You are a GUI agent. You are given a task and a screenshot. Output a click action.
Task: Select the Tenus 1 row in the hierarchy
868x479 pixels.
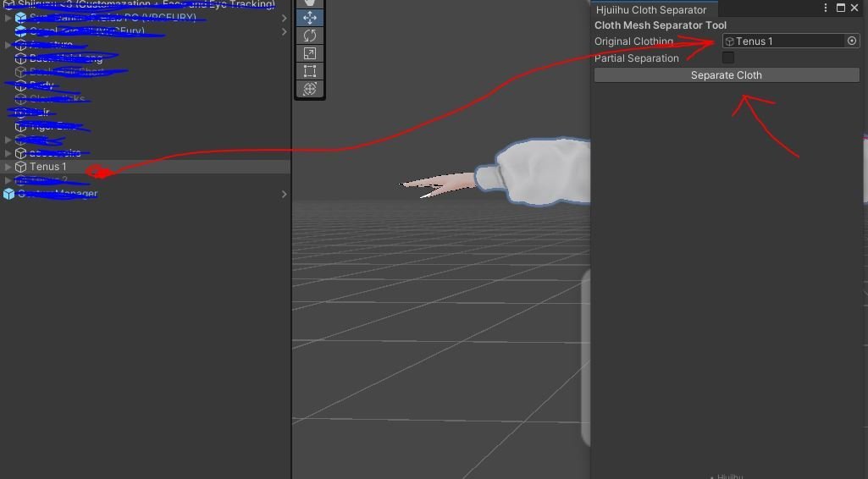tap(145, 167)
